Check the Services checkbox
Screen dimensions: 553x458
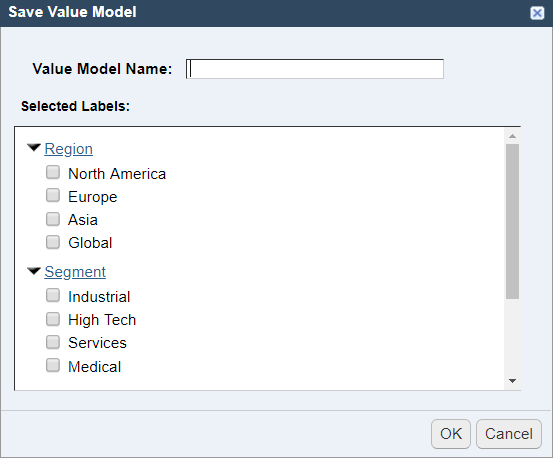point(53,342)
